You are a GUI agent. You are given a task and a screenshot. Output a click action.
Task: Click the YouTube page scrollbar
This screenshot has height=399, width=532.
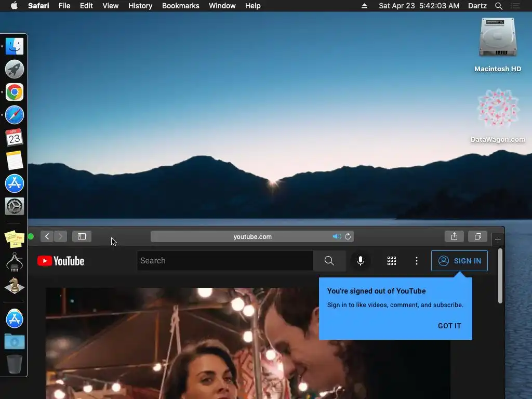(500, 276)
